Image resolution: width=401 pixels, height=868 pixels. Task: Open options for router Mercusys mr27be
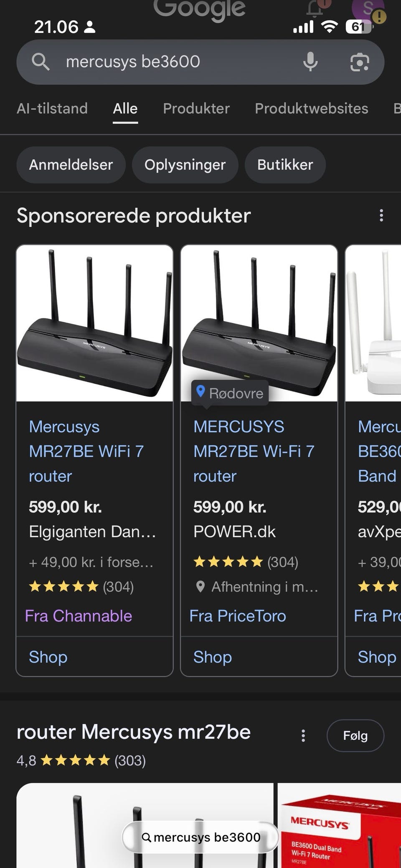(303, 736)
